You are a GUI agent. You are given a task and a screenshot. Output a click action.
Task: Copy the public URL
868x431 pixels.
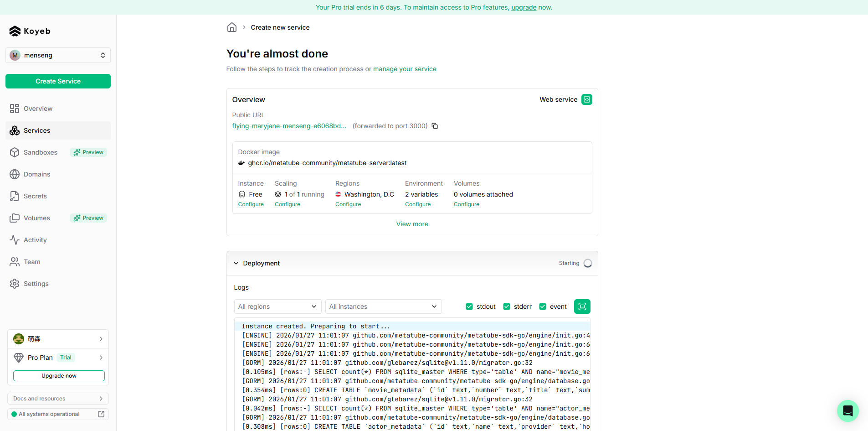tap(435, 126)
